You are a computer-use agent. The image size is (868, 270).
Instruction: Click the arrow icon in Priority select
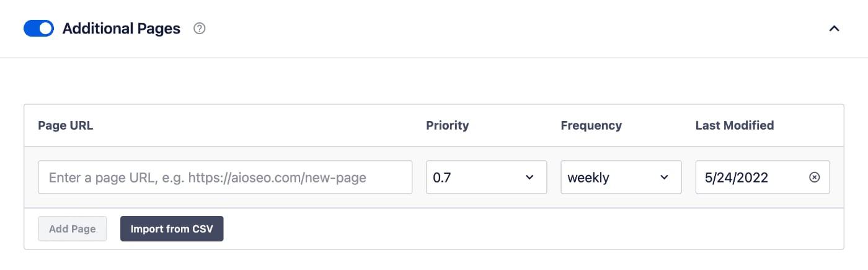pos(529,178)
